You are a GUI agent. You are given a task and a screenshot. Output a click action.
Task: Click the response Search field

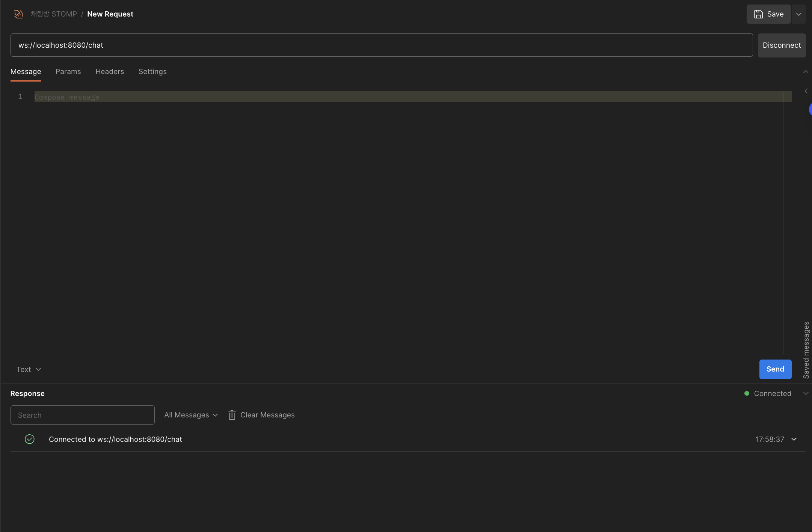coord(83,415)
